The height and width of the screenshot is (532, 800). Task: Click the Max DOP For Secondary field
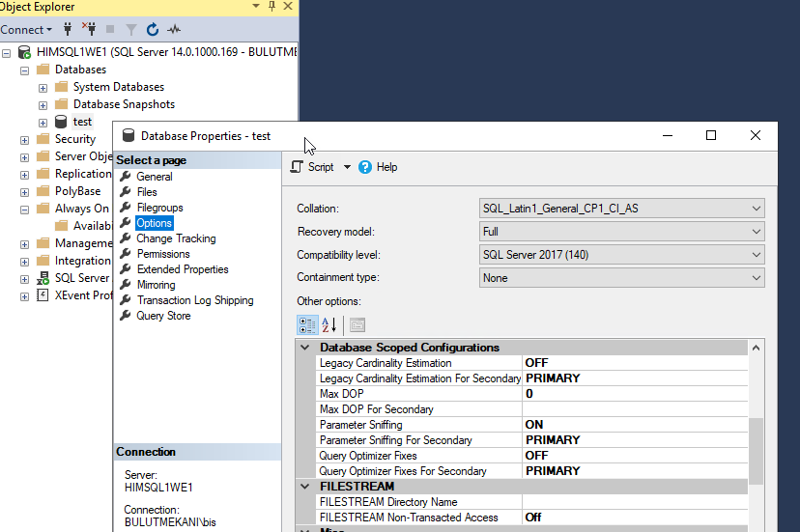[x=635, y=409]
